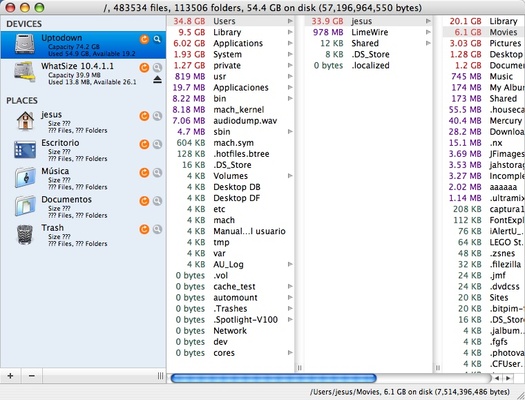The height and width of the screenshot is (400, 525).
Task: Expand the Applications folder arrow
Action: coord(290,43)
